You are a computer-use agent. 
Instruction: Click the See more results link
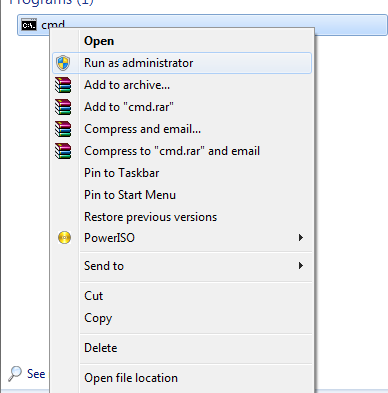tap(36, 374)
